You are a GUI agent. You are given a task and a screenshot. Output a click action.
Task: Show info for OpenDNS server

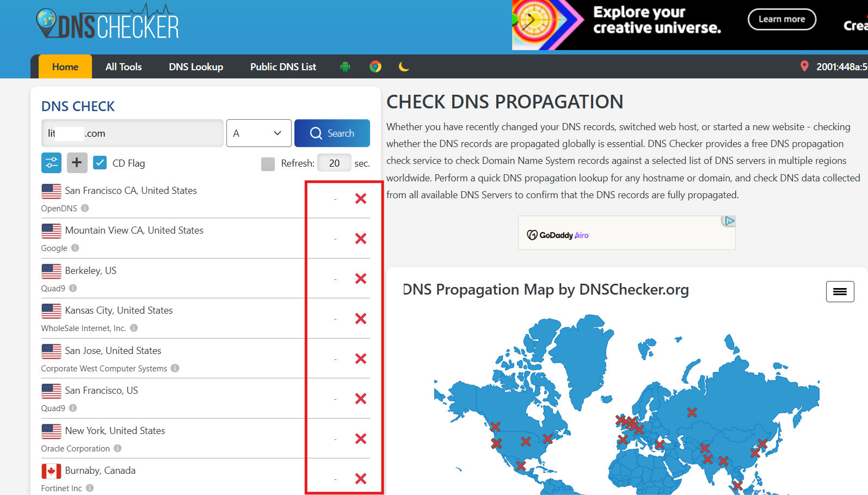[x=85, y=208]
